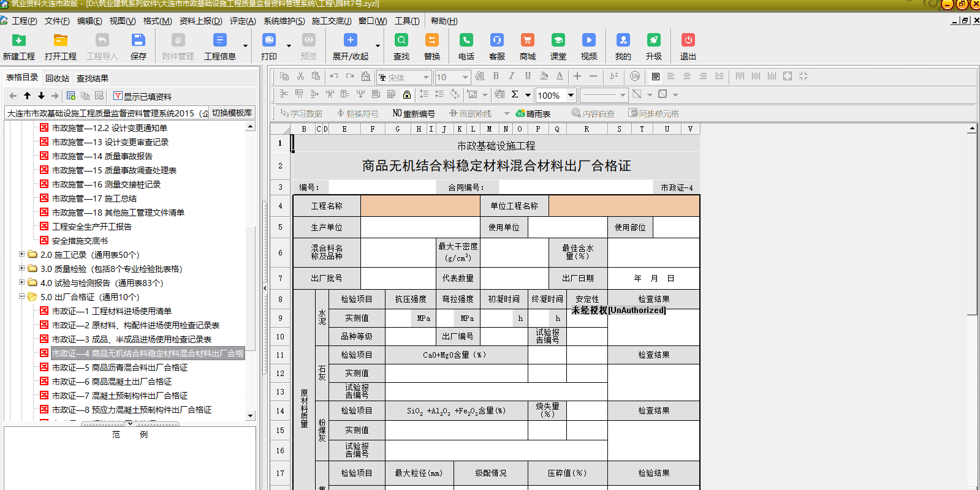Click the autosum Sigma icon
Viewport: 980px width, 490px height.
click(x=515, y=94)
